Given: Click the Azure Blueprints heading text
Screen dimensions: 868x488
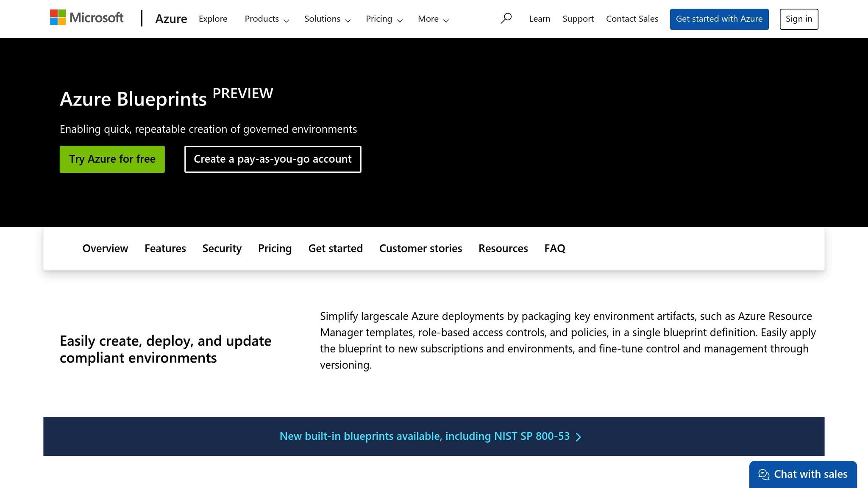Looking at the screenshot, I should pos(133,99).
